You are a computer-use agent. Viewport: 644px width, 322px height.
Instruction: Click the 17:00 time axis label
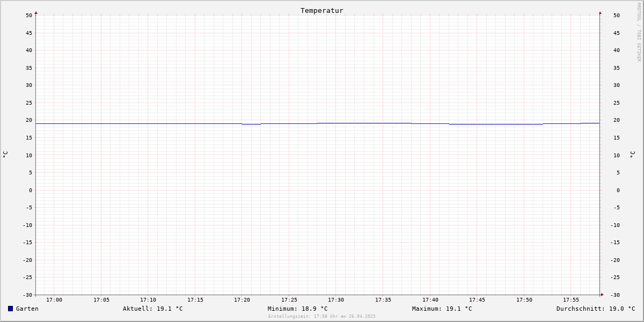tap(54, 300)
